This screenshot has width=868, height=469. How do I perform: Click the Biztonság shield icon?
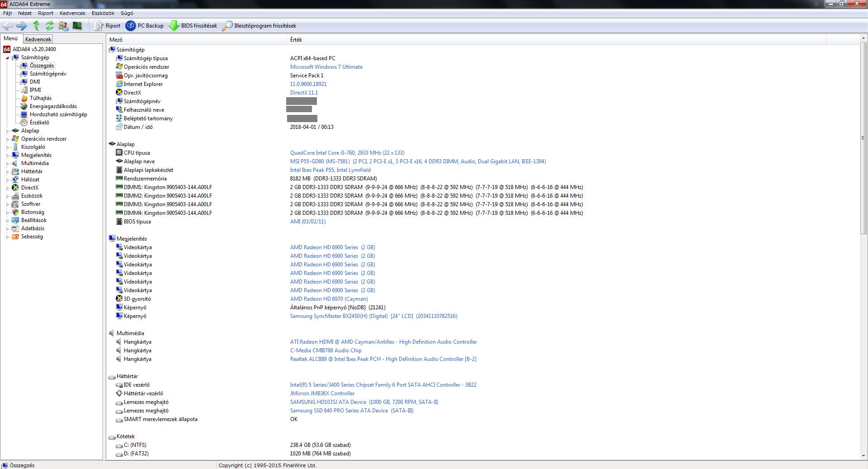pyautogui.click(x=15, y=212)
